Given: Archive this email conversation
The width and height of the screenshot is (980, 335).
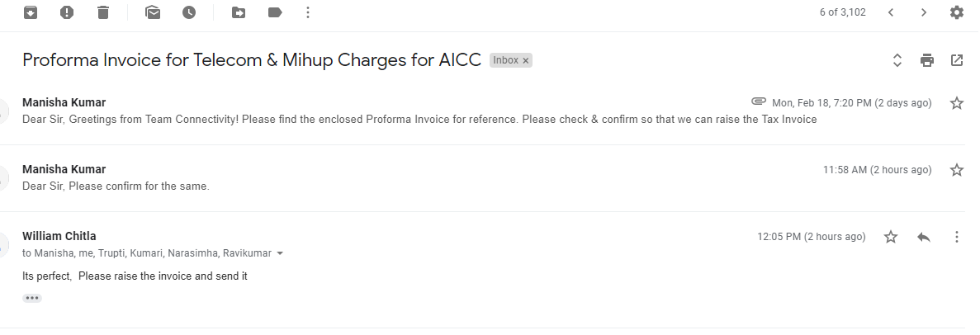Looking at the screenshot, I should [x=31, y=12].
